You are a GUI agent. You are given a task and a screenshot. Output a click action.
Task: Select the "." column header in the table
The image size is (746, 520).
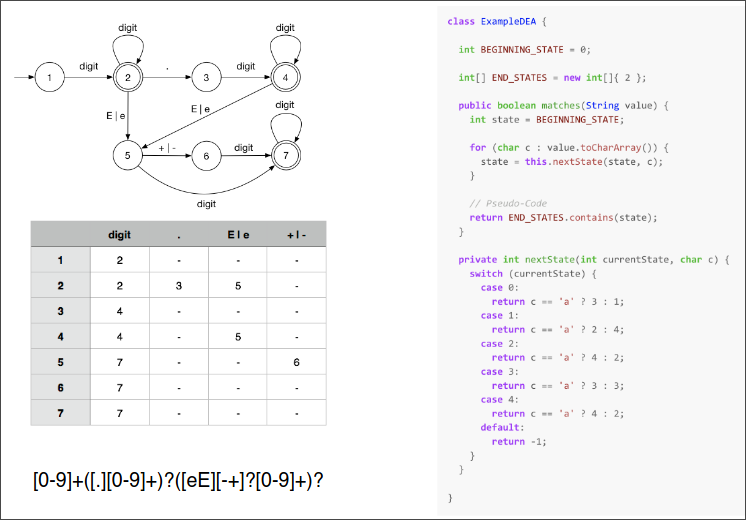(x=179, y=235)
